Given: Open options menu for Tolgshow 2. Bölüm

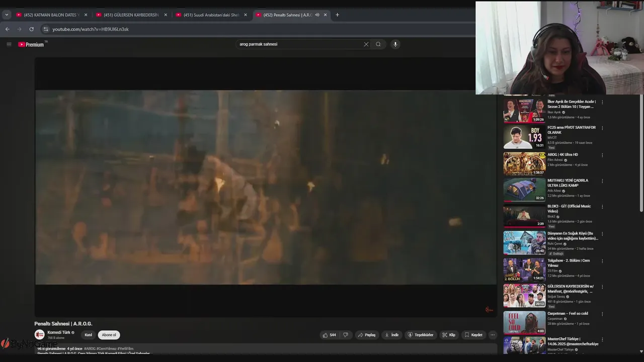Looking at the screenshot, I should click(602, 261).
